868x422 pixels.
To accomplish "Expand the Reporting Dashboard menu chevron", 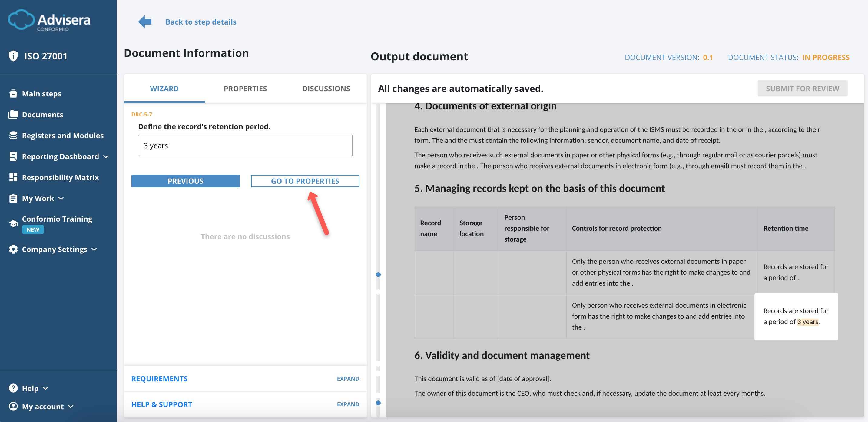I will tap(106, 156).
